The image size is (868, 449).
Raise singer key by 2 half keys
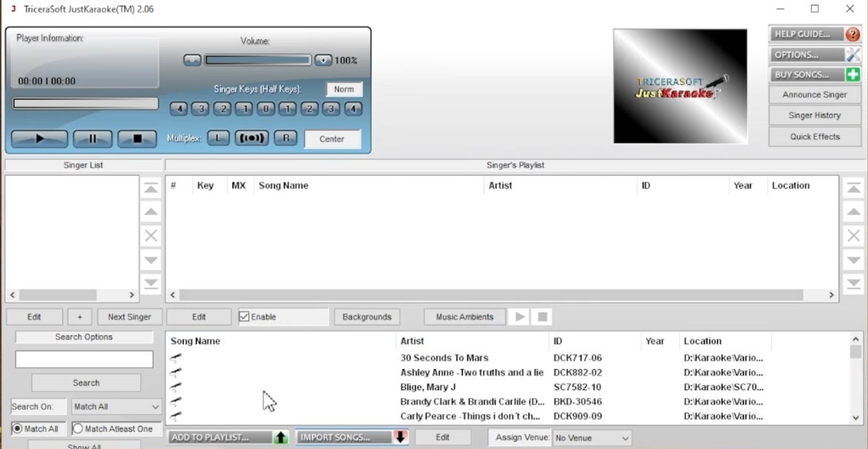309,108
